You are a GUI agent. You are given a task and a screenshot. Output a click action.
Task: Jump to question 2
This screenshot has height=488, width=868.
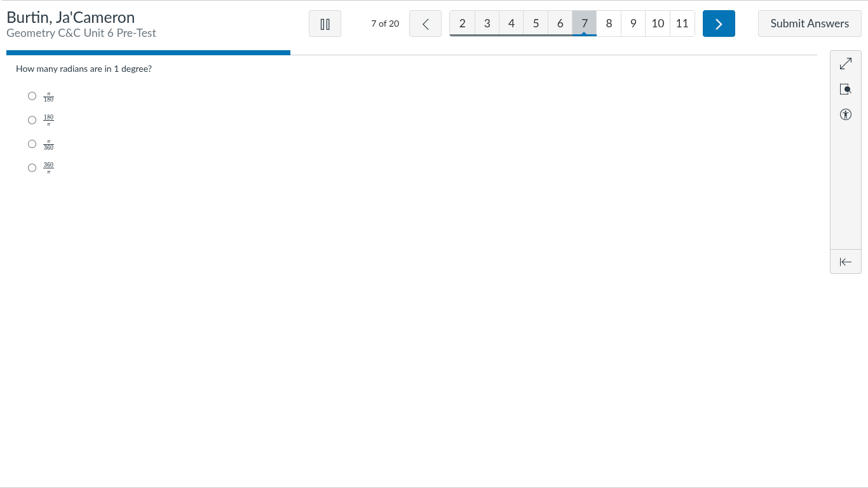[x=462, y=24]
